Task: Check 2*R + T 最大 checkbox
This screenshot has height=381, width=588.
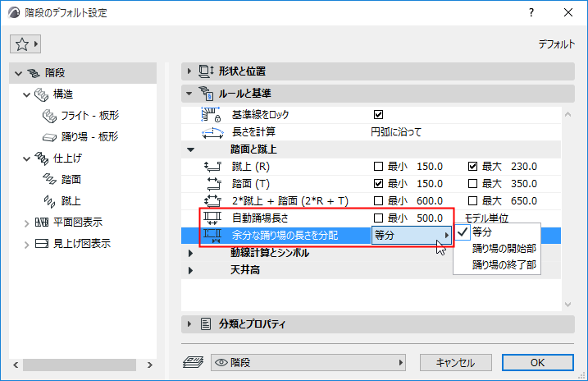Action: (472, 201)
